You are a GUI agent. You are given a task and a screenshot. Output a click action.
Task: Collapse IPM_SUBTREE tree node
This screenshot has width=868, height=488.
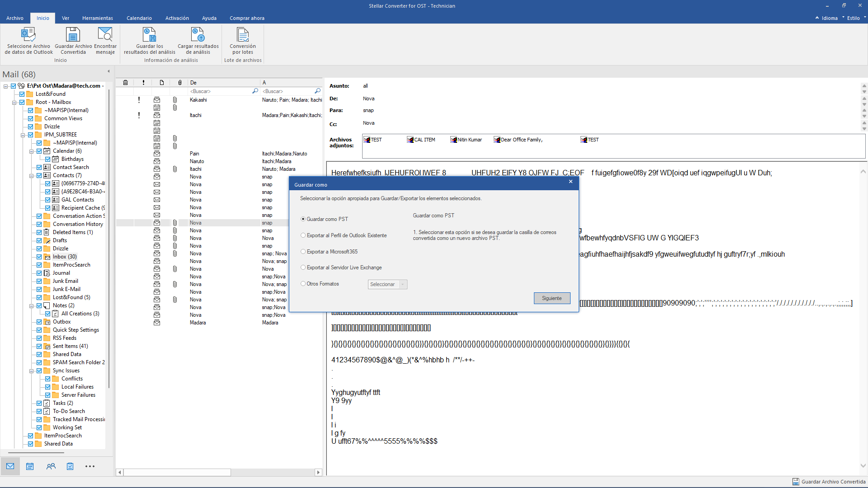pos(23,135)
